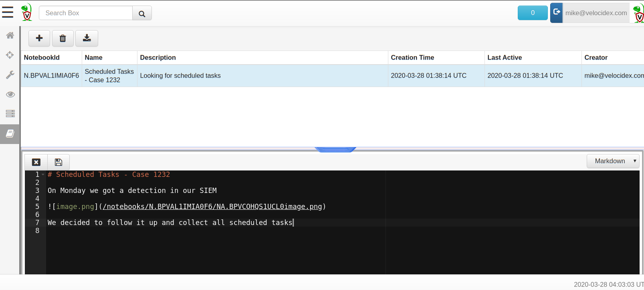Select the Notebooks sidebar item
Viewport: 644px width, 290px height.
point(10,134)
